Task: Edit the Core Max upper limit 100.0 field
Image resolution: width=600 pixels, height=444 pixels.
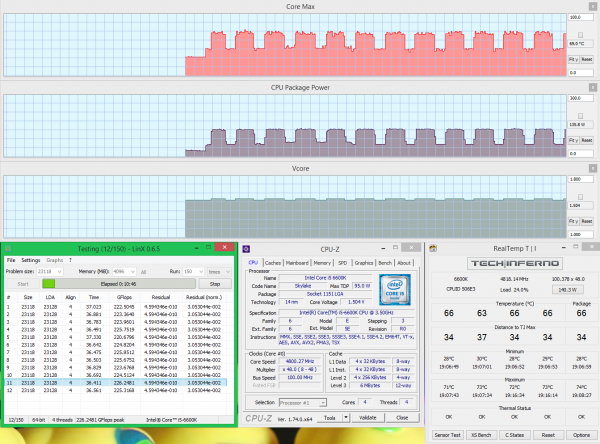Action: click(x=581, y=17)
